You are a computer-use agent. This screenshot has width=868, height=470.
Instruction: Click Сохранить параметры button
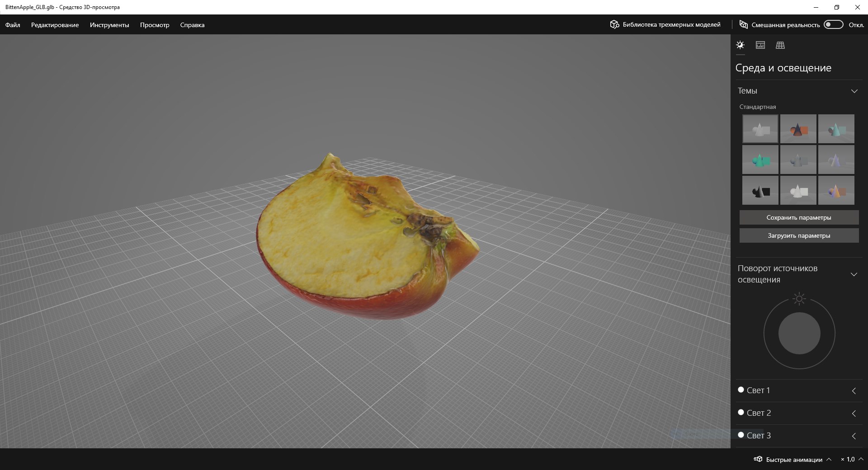(x=799, y=217)
